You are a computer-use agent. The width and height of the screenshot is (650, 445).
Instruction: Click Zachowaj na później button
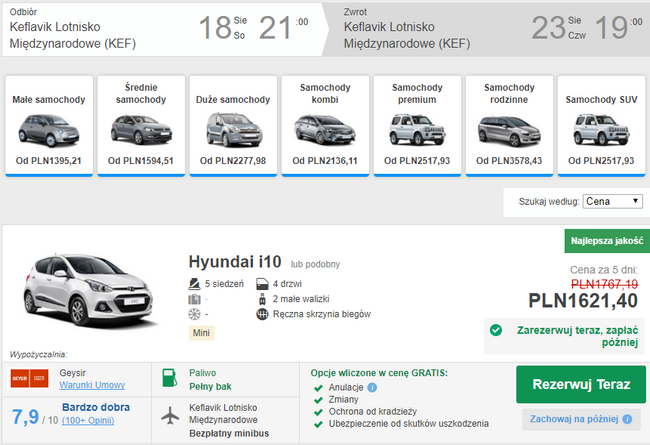click(x=581, y=419)
